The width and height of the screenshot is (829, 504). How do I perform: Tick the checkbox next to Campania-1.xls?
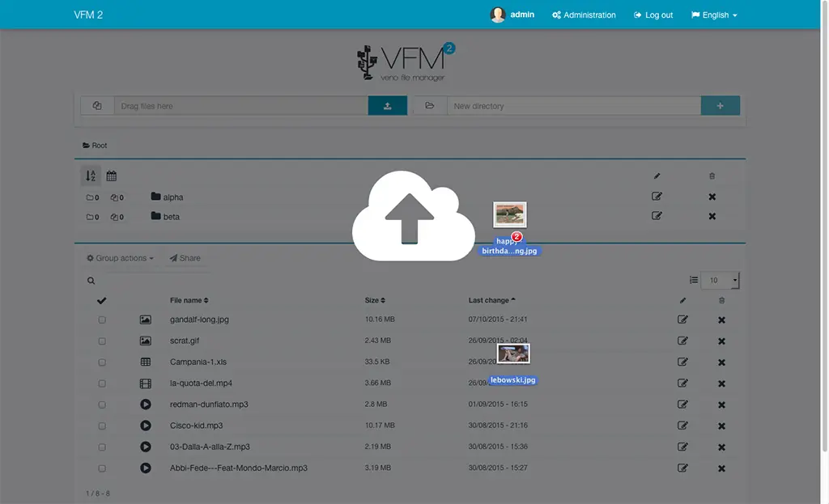[102, 362]
